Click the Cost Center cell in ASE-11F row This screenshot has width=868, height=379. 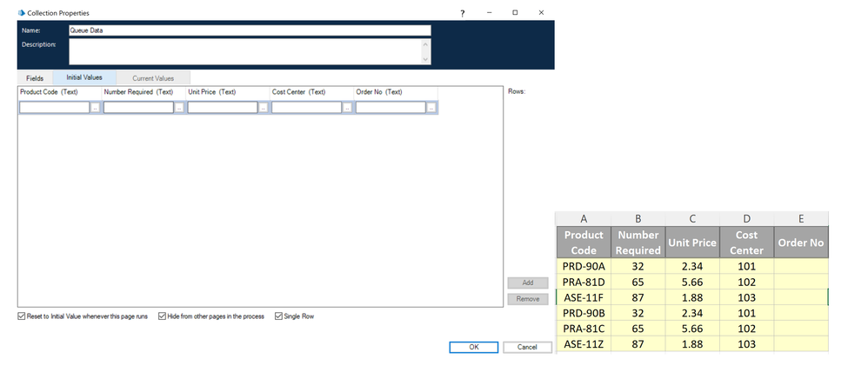coord(747,297)
